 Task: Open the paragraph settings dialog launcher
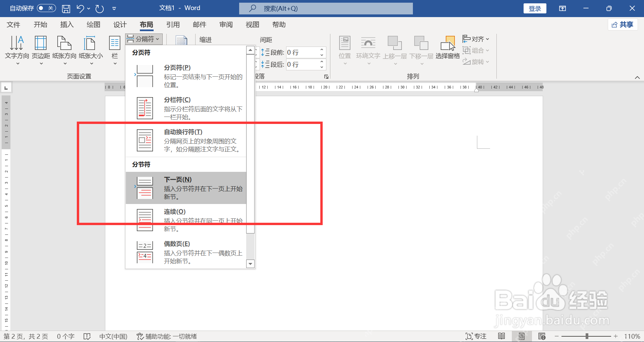(x=326, y=77)
